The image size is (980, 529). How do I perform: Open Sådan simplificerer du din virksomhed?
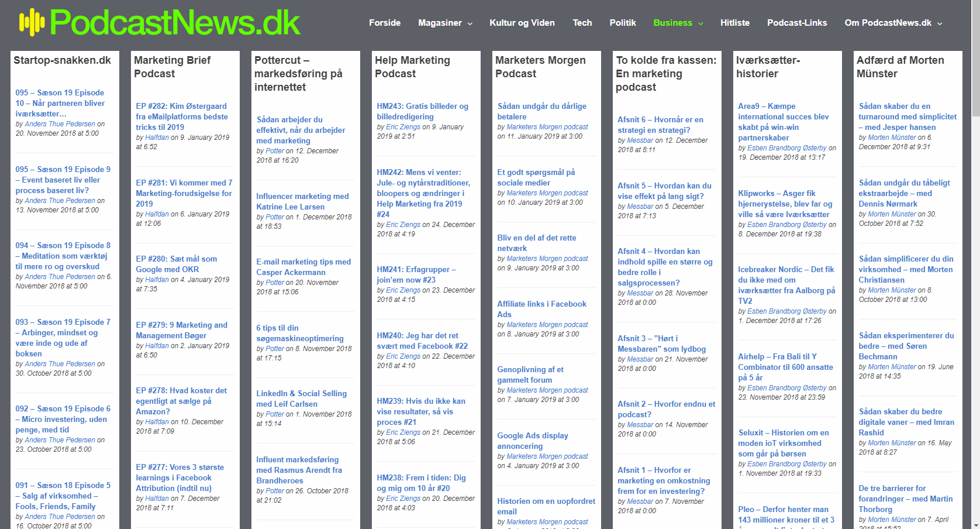pyautogui.click(x=906, y=269)
